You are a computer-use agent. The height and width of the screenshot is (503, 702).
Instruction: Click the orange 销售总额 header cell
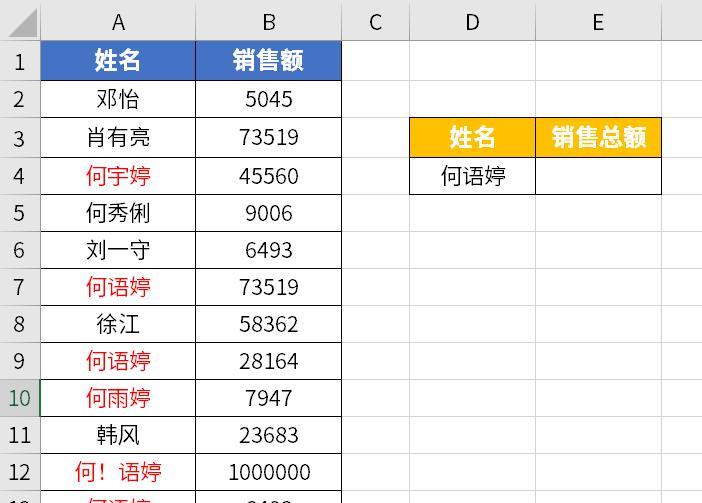[598, 137]
